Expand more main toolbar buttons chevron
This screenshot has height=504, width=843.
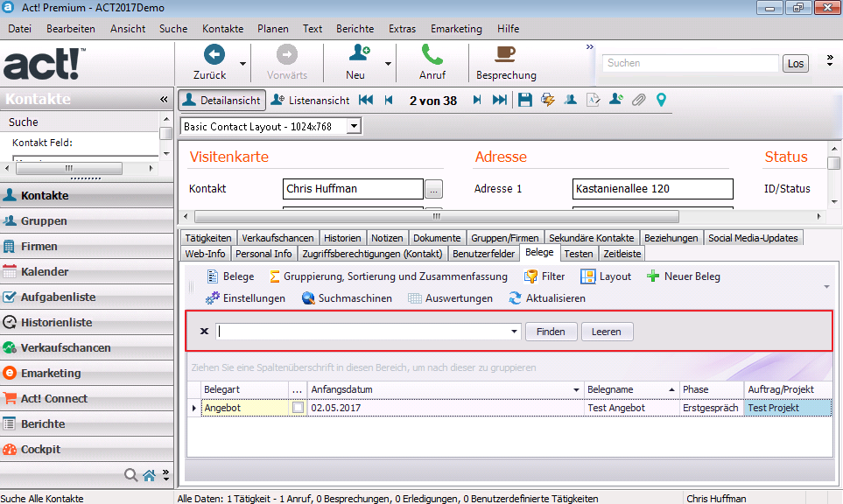[x=590, y=47]
